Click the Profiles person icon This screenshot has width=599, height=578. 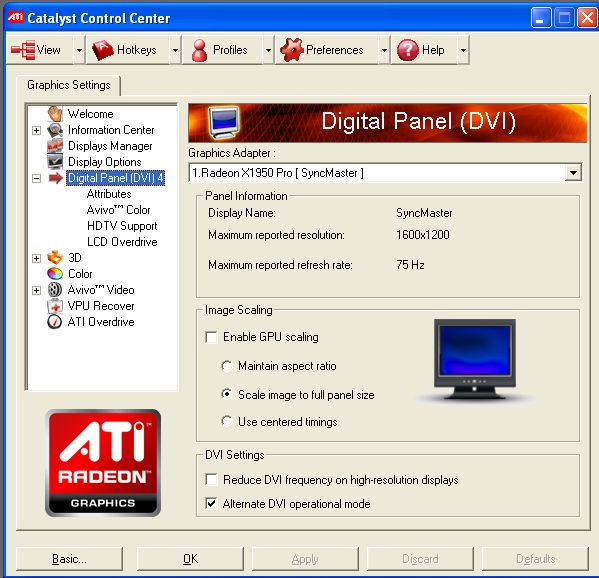pos(199,50)
